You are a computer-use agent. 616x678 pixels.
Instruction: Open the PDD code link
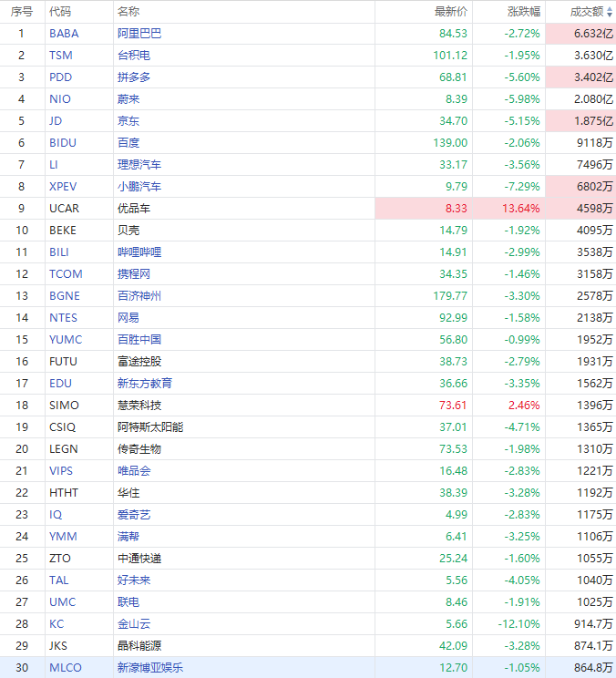tap(60, 77)
